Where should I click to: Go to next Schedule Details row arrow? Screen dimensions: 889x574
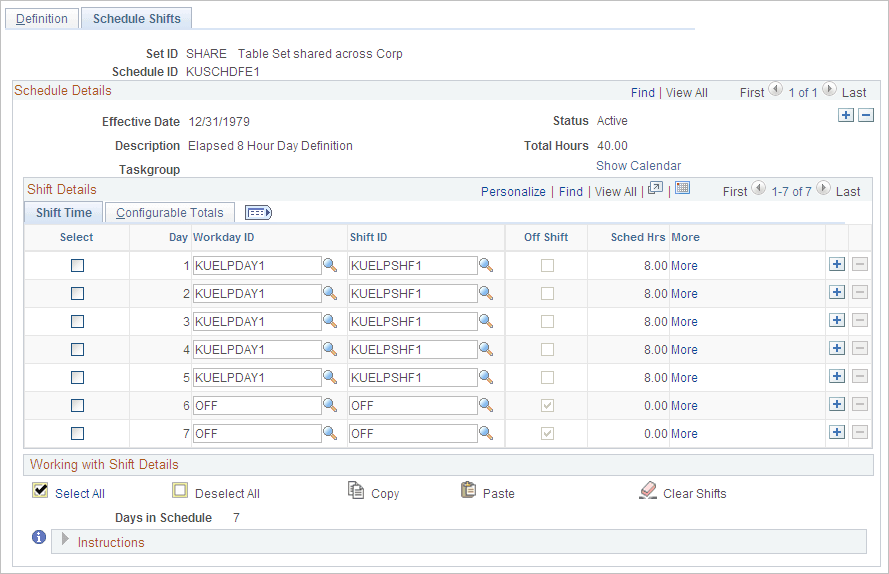829,90
